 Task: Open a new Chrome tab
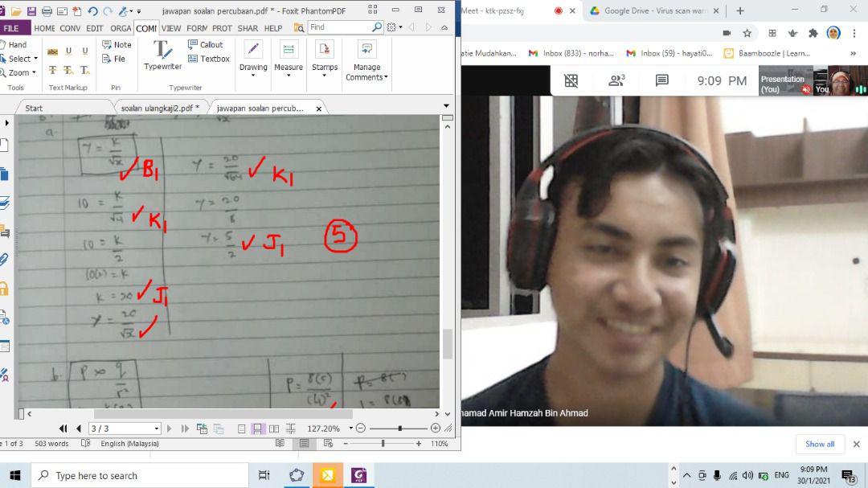click(x=740, y=10)
